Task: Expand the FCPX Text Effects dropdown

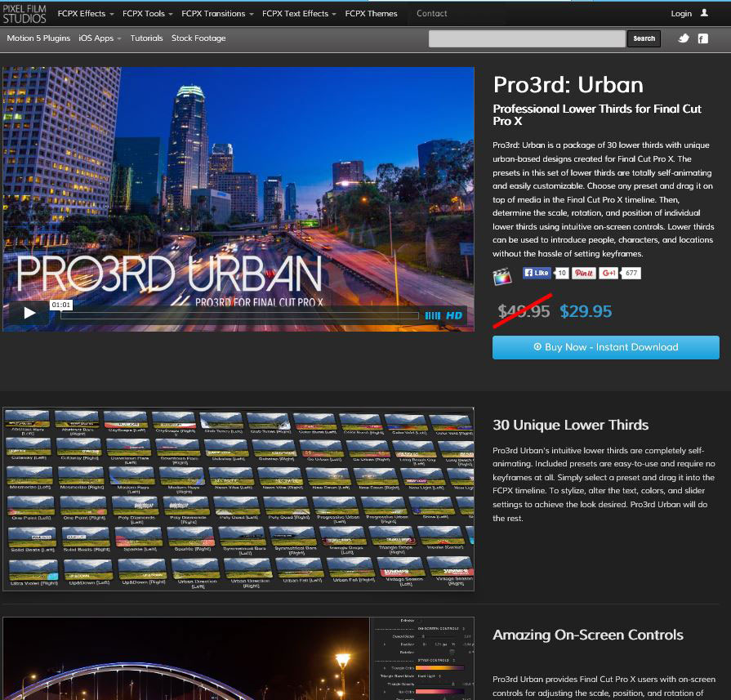Action: coord(299,14)
